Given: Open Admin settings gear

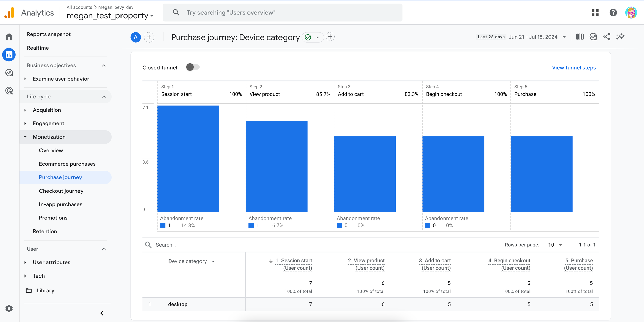Looking at the screenshot, I should point(9,308).
